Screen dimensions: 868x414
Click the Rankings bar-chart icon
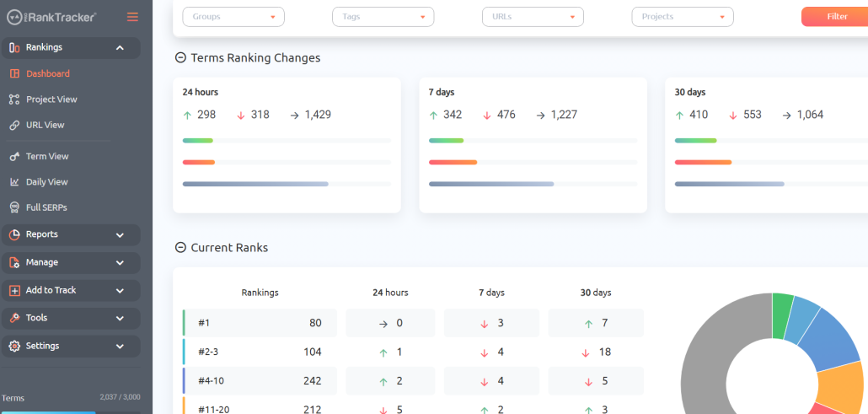14,48
